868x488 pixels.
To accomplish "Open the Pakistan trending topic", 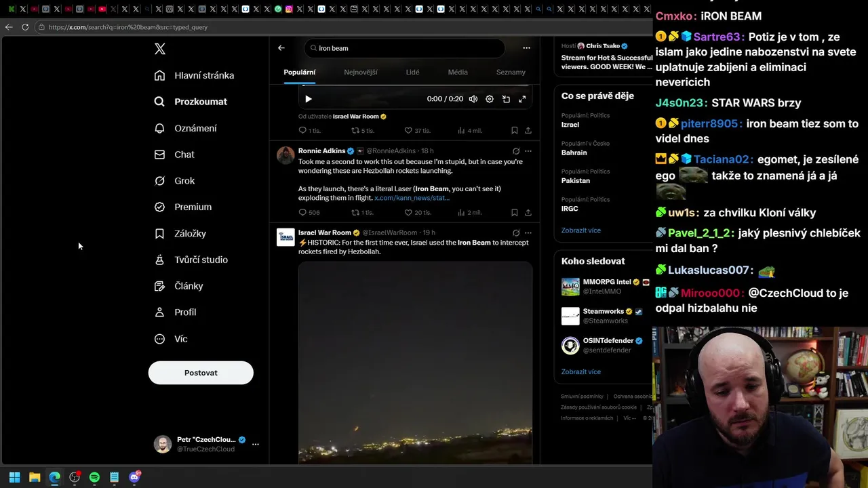I will (x=576, y=181).
